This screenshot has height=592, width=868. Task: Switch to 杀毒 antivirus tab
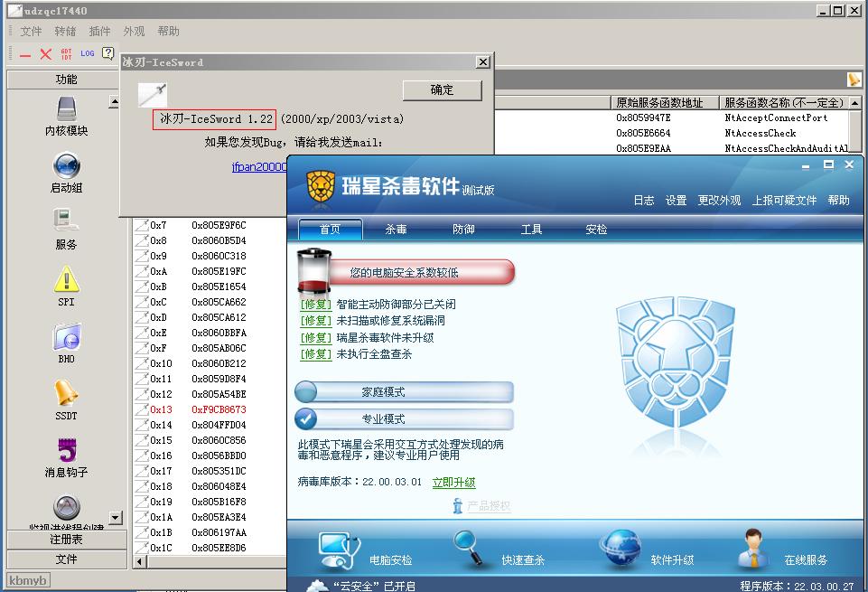(397, 230)
